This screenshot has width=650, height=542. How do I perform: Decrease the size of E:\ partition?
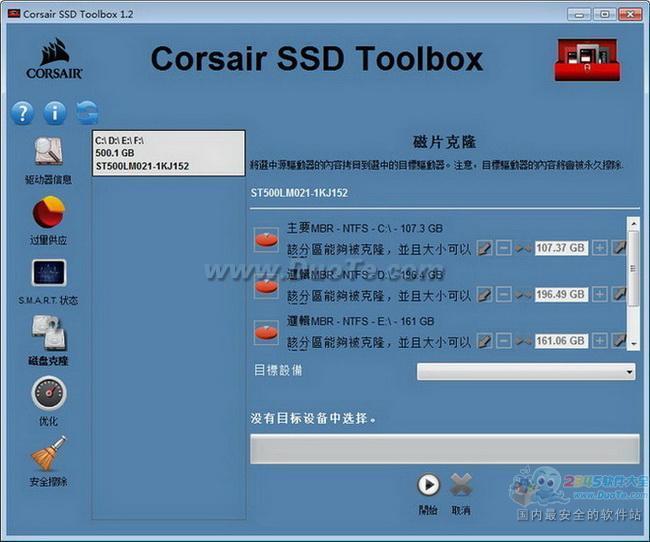(504, 341)
